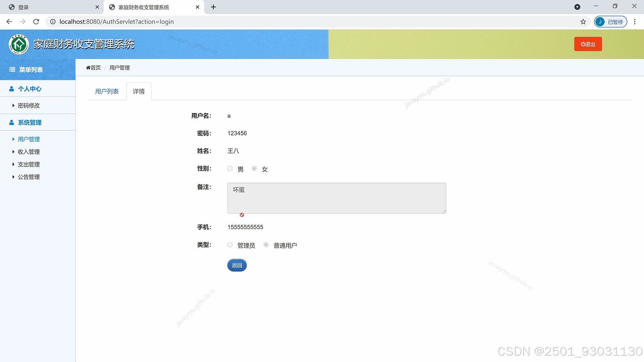The height and width of the screenshot is (362, 644).
Task: Click the arrow beside 密码修改
Action: pyautogui.click(x=13, y=106)
